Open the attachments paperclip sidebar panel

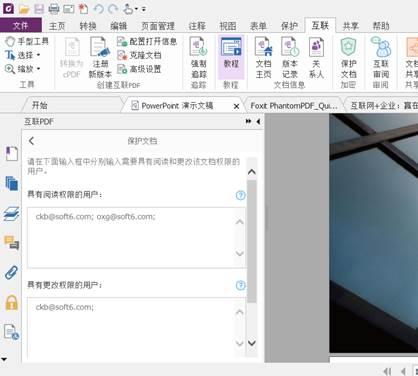click(x=11, y=273)
